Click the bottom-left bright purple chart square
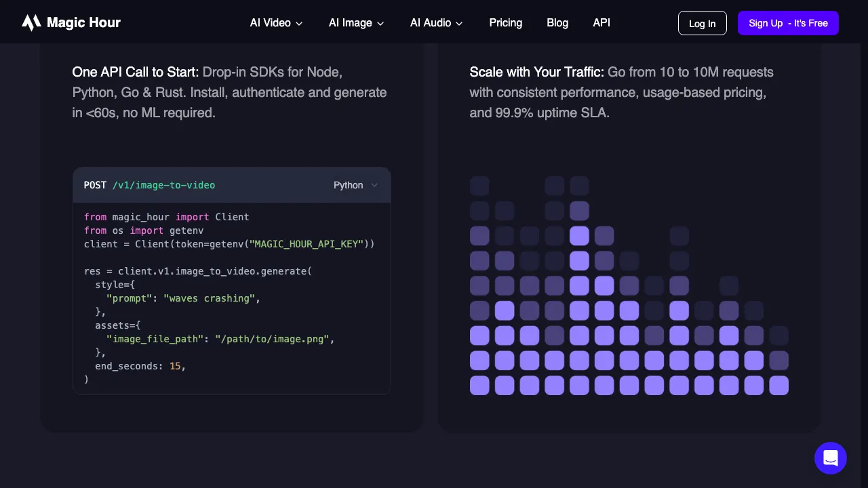The height and width of the screenshot is (488, 868). click(x=479, y=386)
